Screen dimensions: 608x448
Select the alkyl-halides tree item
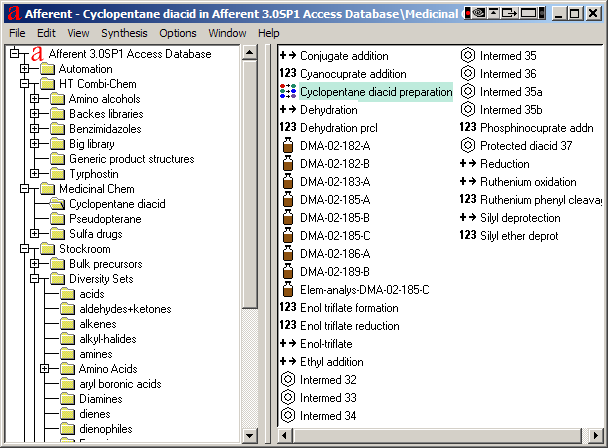click(x=108, y=339)
